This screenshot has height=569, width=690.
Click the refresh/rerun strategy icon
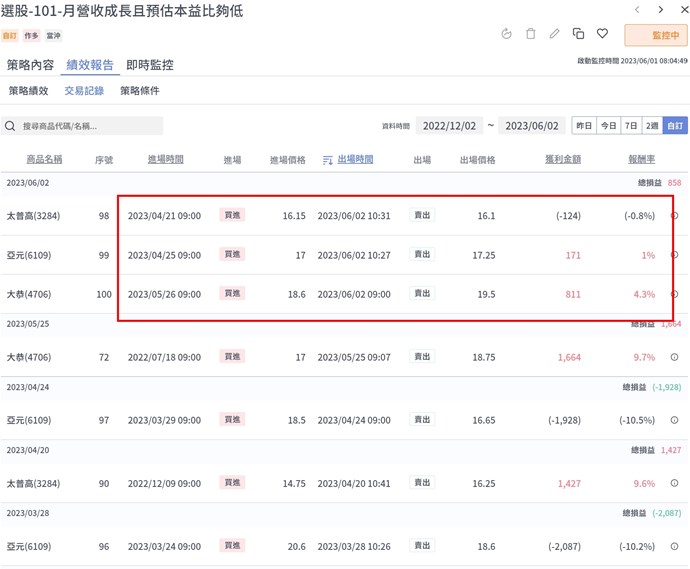point(507,34)
